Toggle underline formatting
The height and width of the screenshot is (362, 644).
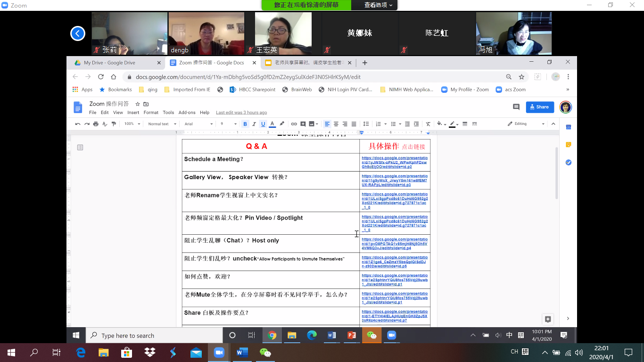(x=263, y=124)
